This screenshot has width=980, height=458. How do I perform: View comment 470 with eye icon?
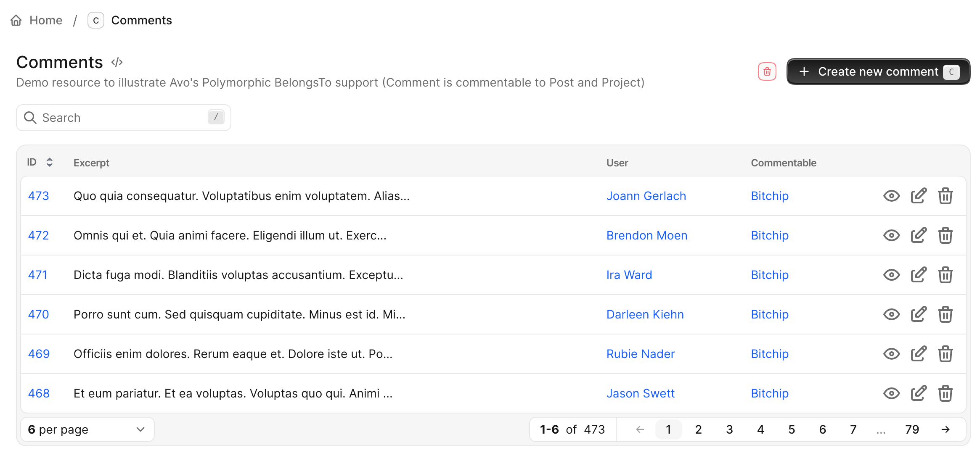(891, 314)
